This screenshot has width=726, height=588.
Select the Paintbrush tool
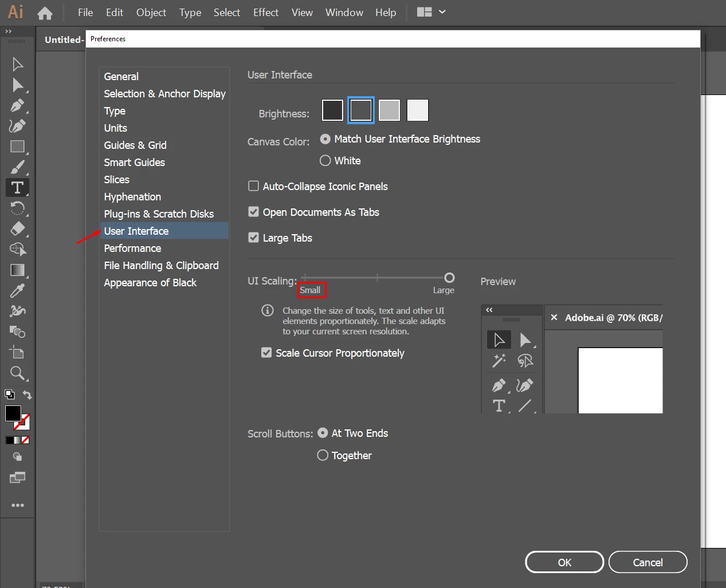[x=17, y=167]
